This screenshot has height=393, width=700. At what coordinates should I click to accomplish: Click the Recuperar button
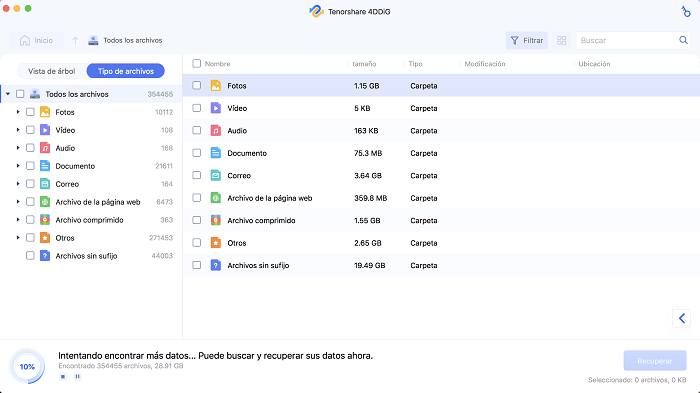click(654, 360)
